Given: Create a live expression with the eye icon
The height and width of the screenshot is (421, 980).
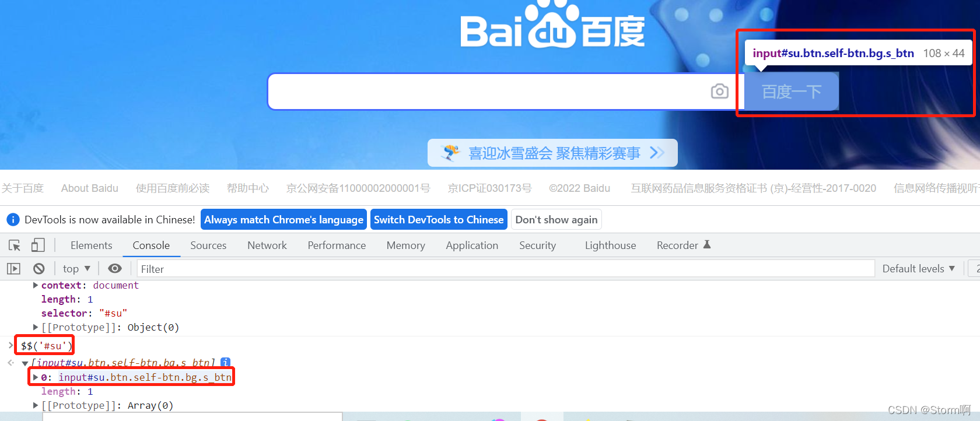Looking at the screenshot, I should [x=115, y=268].
